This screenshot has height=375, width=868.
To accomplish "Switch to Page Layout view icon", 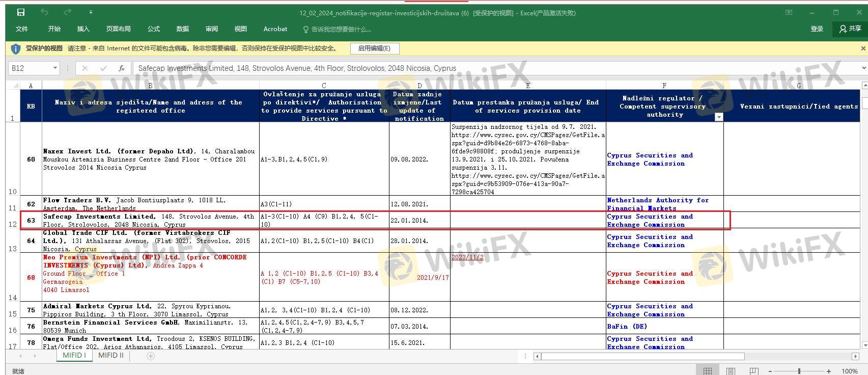I will tap(731, 371).
